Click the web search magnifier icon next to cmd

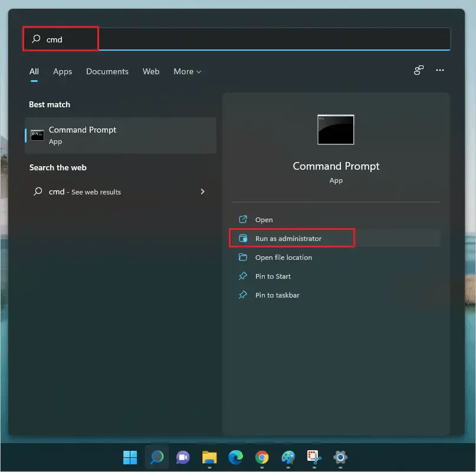click(x=38, y=192)
